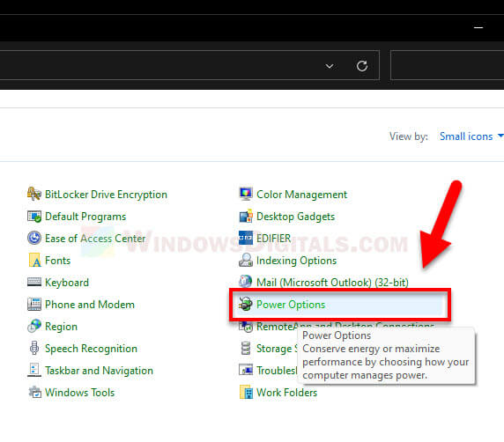Click the Taskbar and Navigation icon
The height and width of the screenshot is (442, 504).
(34, 370)
